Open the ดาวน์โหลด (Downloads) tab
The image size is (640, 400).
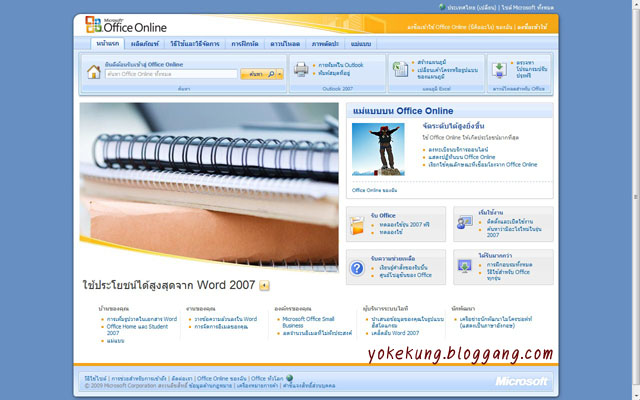click(285, 44)
